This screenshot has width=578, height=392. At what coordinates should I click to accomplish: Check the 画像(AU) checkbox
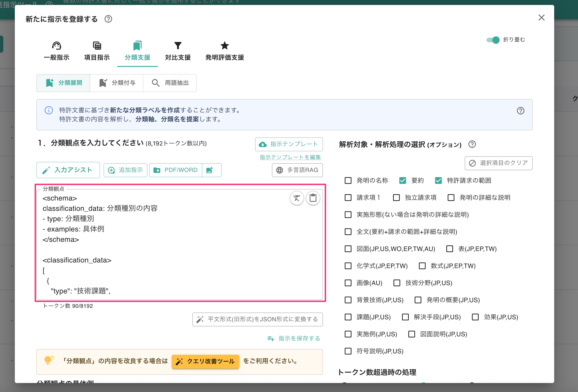[x=348, y=283]
